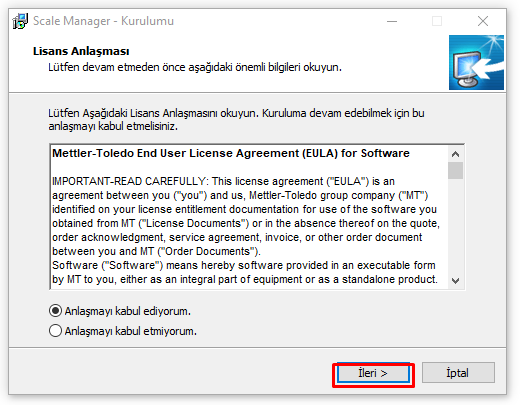Select 'Anlaşmayı kabul ediyorum' radio button

(x=55, y=311)
